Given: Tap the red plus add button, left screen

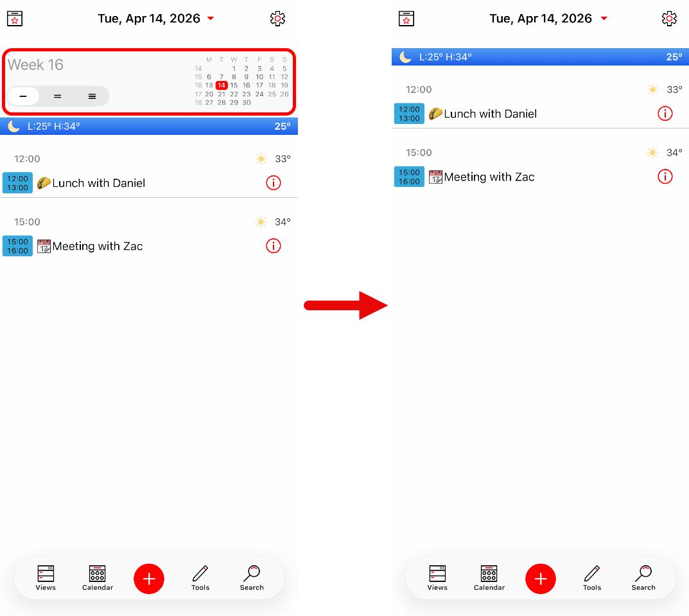Looking at the screenshot, I should tap(149, 579).
